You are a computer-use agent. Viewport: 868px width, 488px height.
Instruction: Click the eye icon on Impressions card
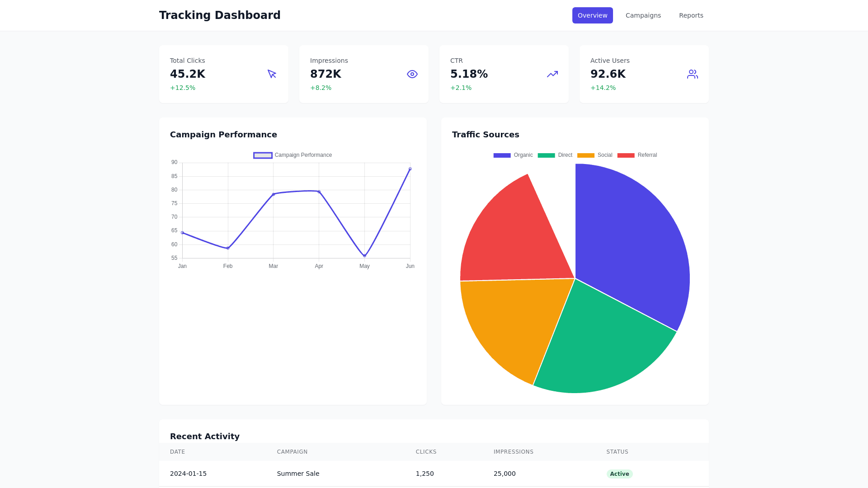412,74
